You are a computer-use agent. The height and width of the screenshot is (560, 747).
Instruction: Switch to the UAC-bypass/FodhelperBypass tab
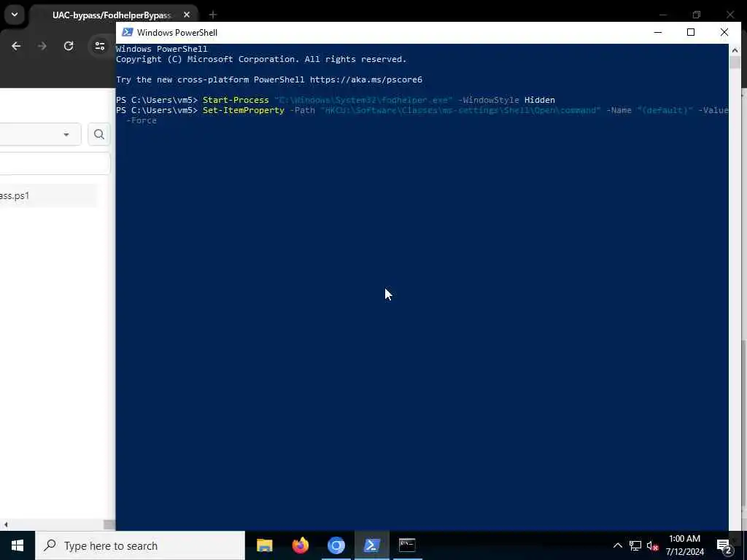pyautogui.click(x=111, y=15)
